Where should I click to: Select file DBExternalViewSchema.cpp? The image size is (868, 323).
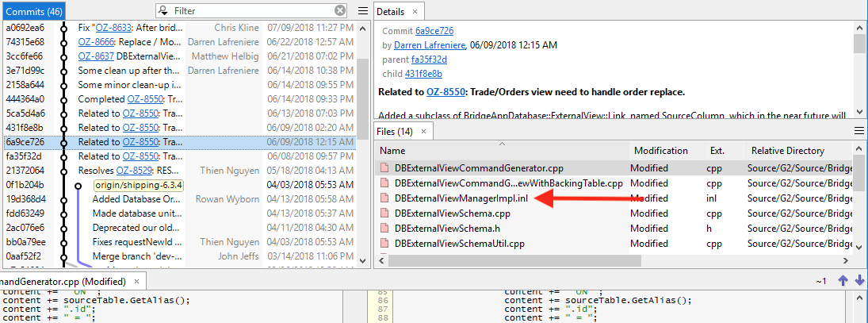point(453,213)
